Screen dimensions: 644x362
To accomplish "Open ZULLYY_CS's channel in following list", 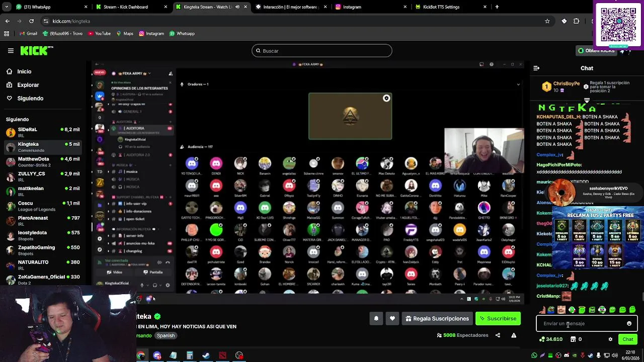I will (43, 176).
